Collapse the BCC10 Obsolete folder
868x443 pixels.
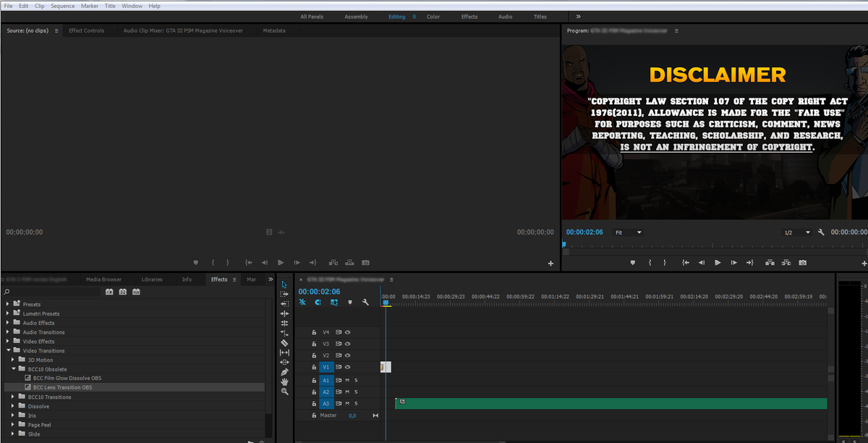[13, 369]
